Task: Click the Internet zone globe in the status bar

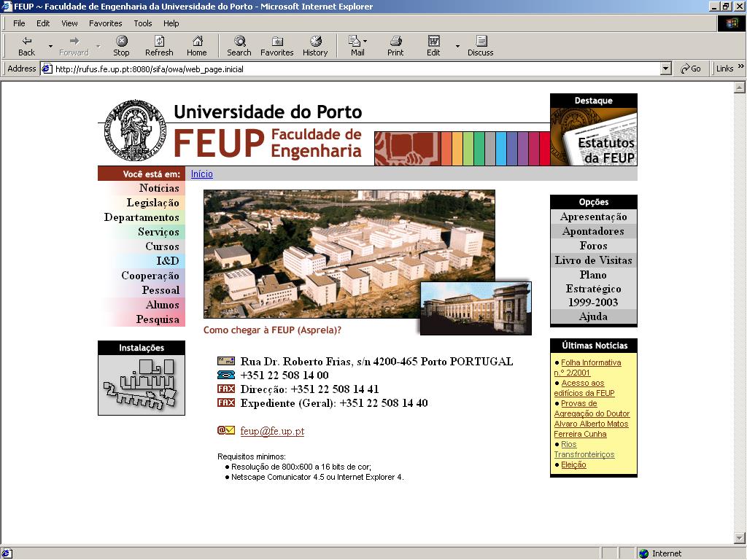Action: click(644, 553)
